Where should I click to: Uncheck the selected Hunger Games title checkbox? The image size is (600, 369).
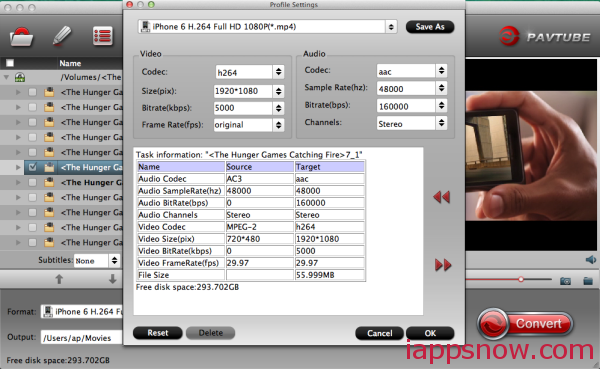click(x=33, y=167)
